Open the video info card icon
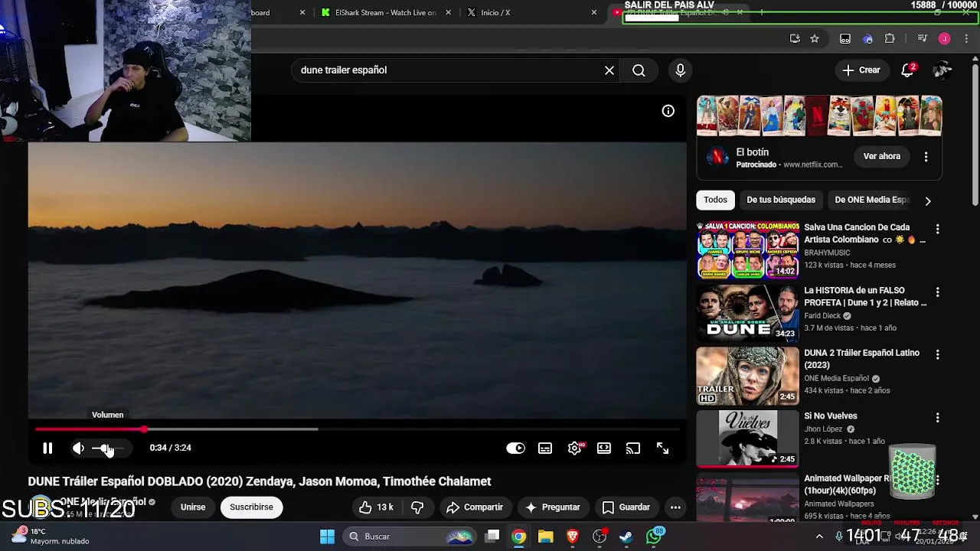This screenshot has width=980, height=551. (668, 111)
